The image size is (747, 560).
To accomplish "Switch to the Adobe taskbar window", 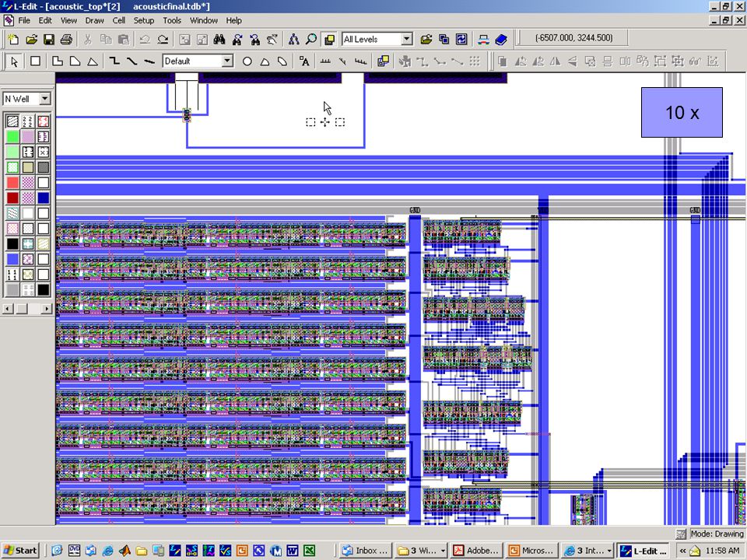I will tap(476, 551).
